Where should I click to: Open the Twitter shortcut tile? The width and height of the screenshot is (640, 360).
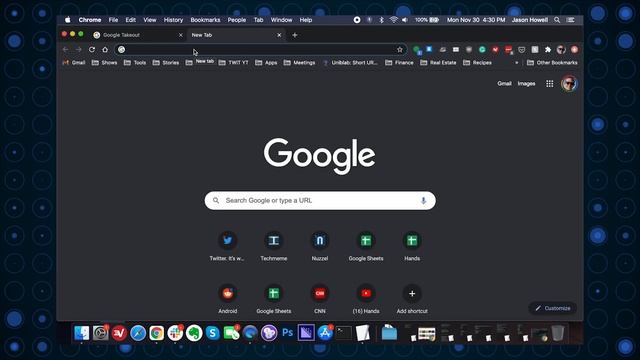click(x=227, y=246)
